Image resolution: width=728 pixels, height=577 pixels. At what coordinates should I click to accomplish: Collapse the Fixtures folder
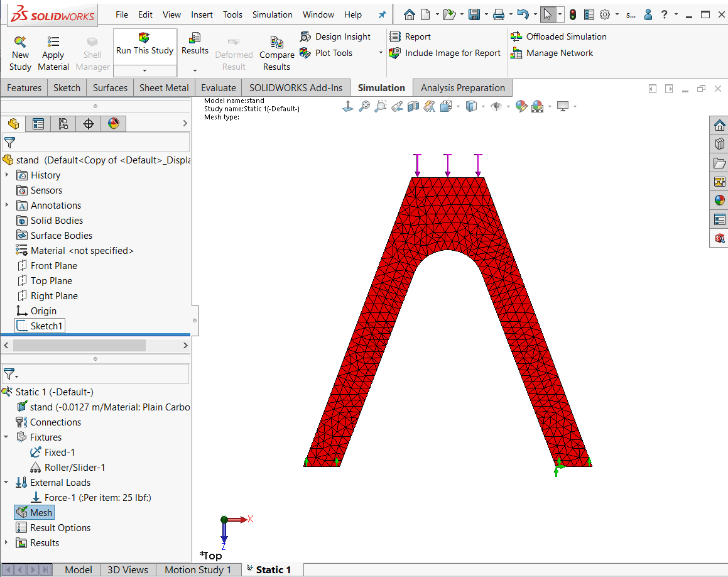7,437
